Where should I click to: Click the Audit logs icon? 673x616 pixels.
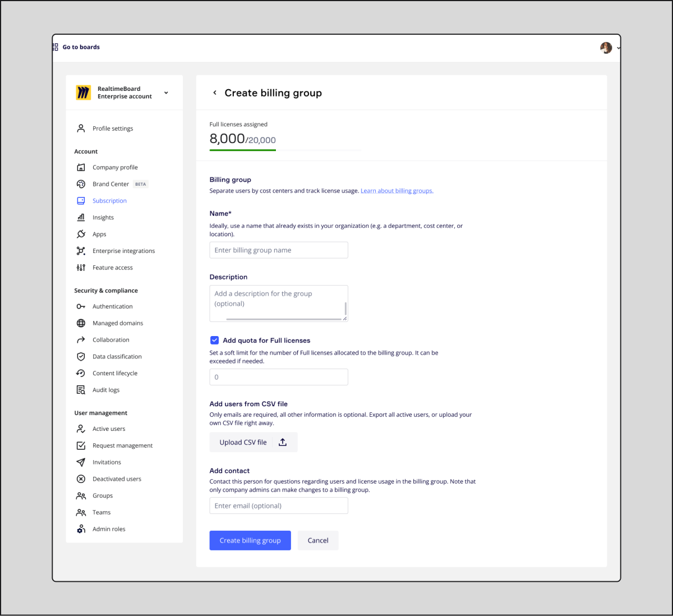click(x=81, y=390)
